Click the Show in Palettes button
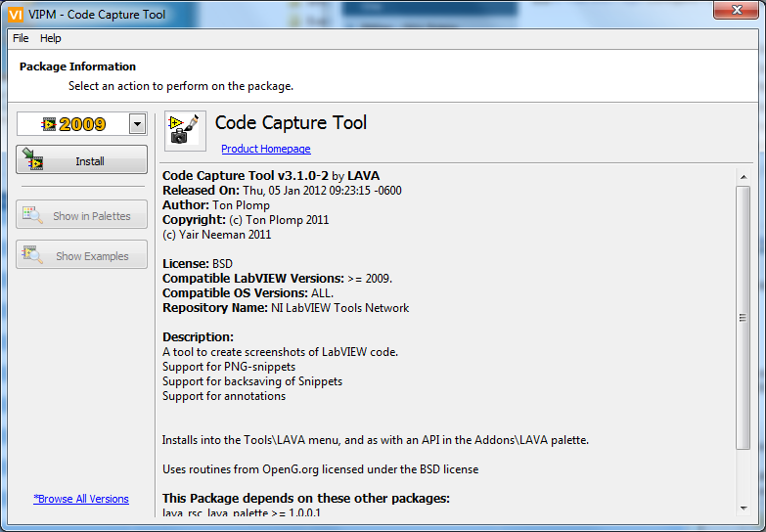 coord(81,214)
